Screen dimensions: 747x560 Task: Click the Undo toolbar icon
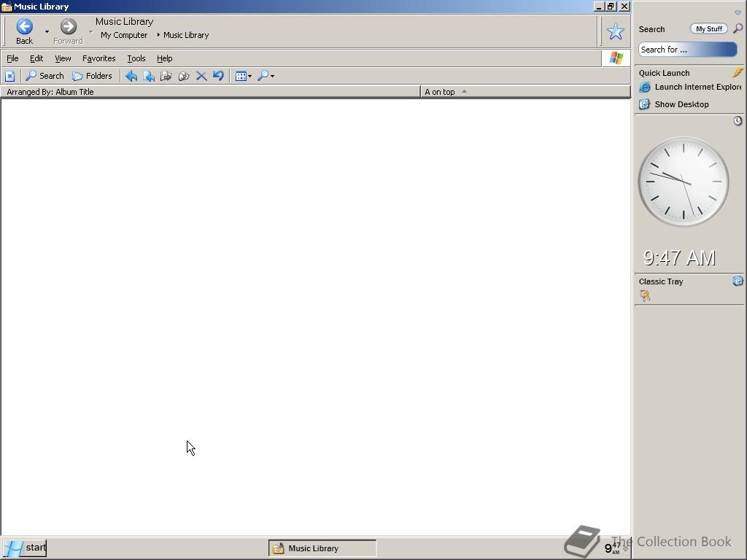pos(218,76)
